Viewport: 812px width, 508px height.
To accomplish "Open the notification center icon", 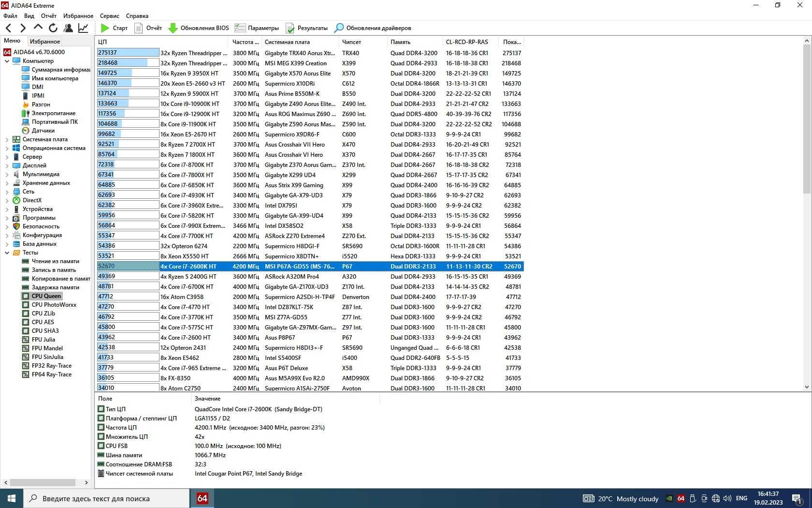I will pos(797,498).
